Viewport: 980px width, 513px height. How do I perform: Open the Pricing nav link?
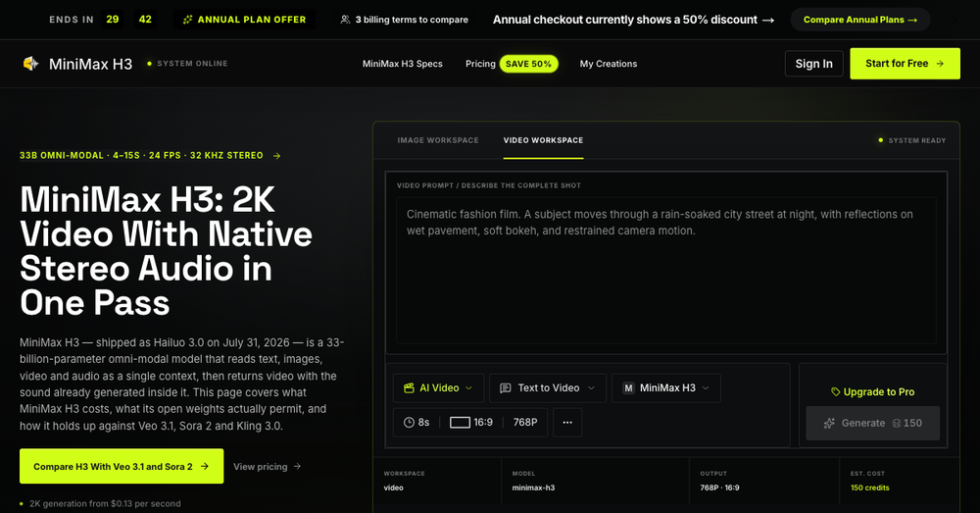pyautogui.click(x=480, y=64)
